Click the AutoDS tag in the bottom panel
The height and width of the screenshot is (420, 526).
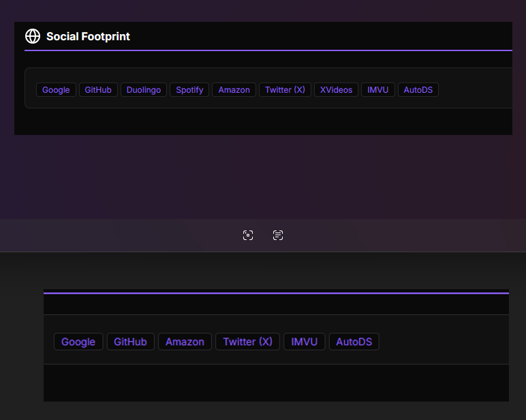[354, 342]
